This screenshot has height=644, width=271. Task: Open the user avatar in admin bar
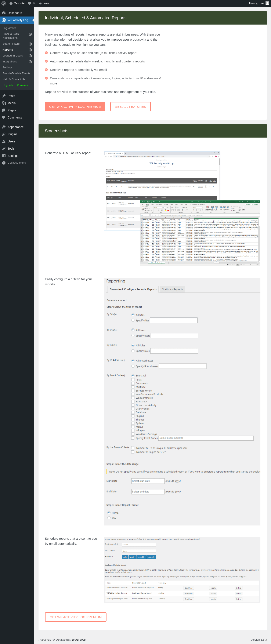pos(267,3)
